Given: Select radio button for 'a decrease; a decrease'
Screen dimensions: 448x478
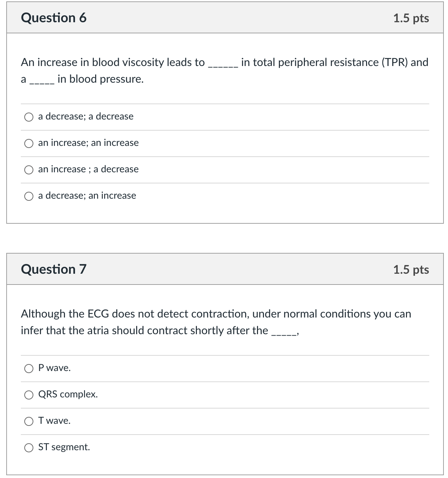Looking at the screenshot, I should 29,117.
